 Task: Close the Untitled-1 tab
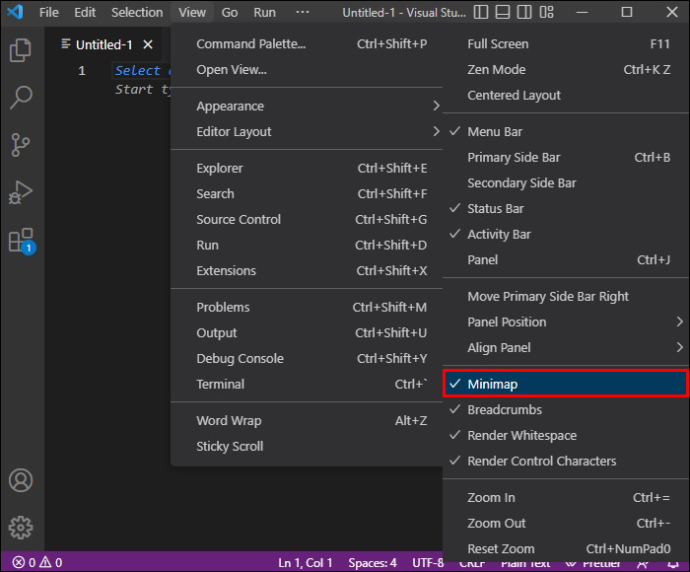pos(148,44)
